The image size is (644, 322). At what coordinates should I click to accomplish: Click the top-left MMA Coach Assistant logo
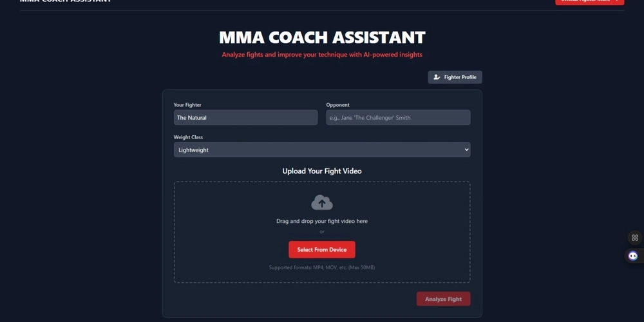pyautogui.click(x=65, y=1)
